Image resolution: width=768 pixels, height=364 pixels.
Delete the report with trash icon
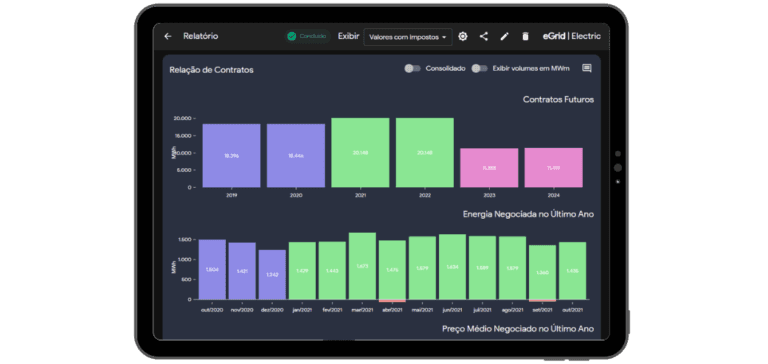526,36
